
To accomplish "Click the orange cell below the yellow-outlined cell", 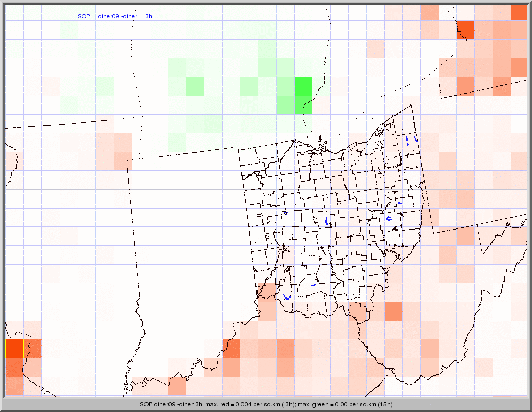I will 14,367.
